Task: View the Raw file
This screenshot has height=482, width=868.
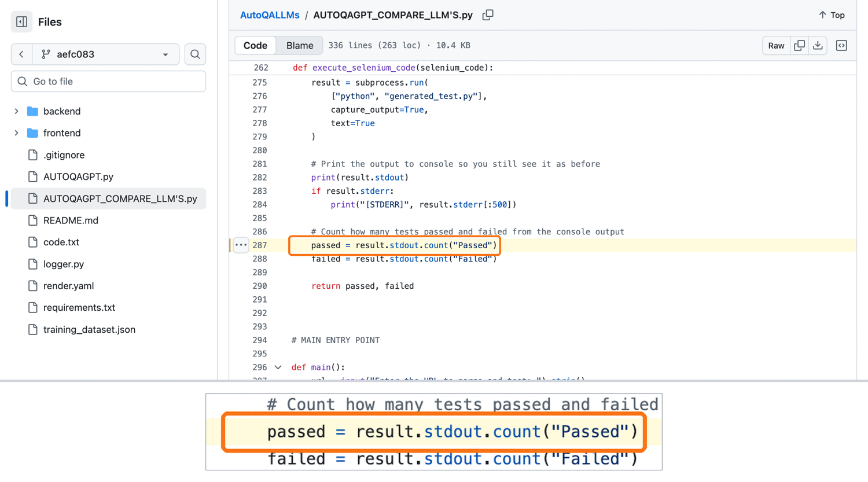Action: tap(776, 45)
